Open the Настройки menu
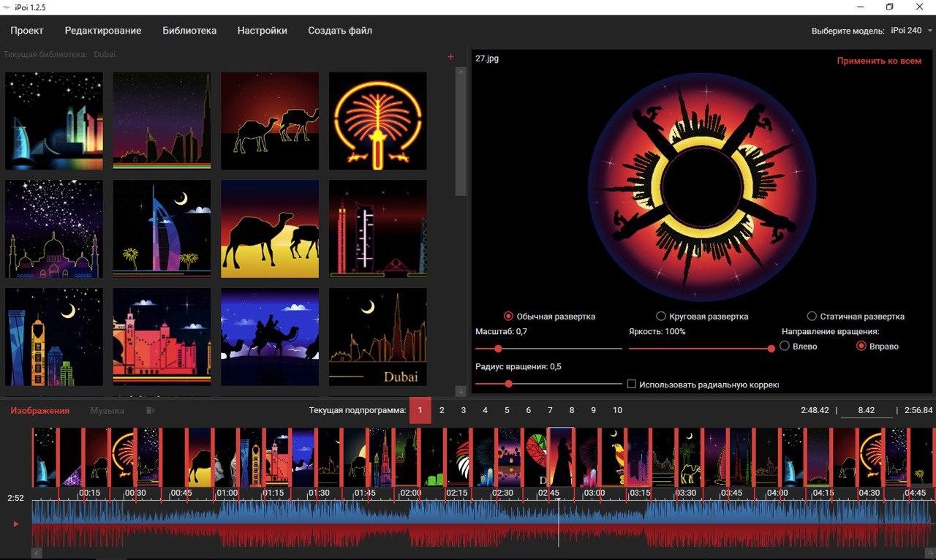This screenshot has width=936, height=560. [x=263, y=31]
